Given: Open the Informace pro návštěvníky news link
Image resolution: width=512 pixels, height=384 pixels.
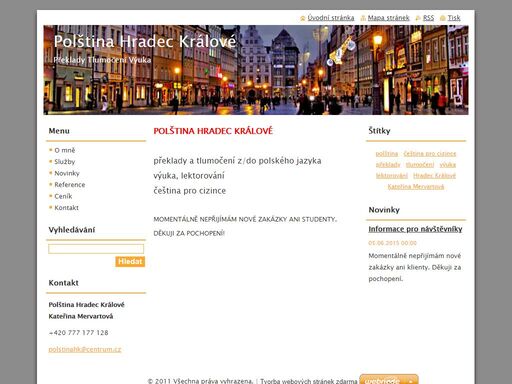Looking at the screenshot, I should tap(415, 229).
